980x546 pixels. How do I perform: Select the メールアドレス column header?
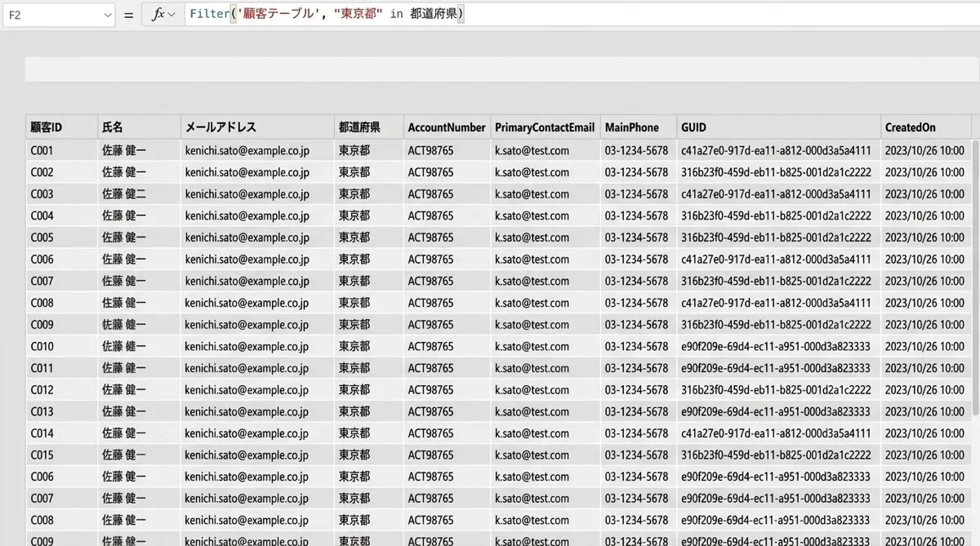(257, 127)
